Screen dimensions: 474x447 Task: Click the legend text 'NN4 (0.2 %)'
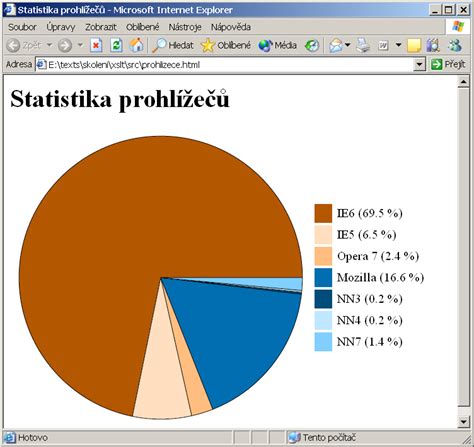click(370, 320)
